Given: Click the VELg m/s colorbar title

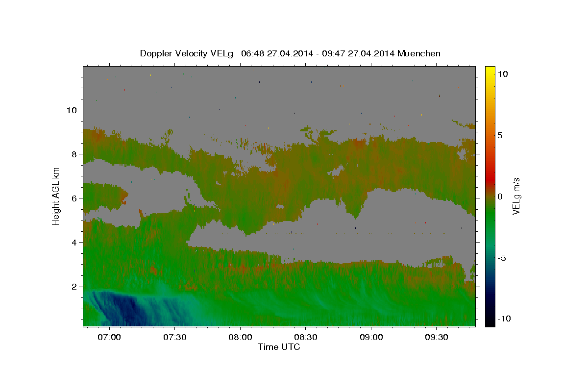Looking at the screenshot, I should click(516, 196).
